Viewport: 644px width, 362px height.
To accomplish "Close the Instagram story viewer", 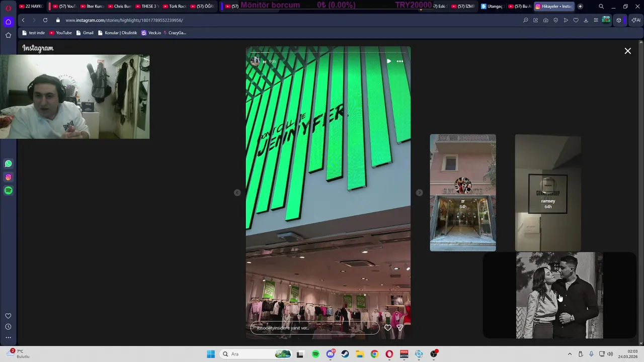I will pos(627,51).
